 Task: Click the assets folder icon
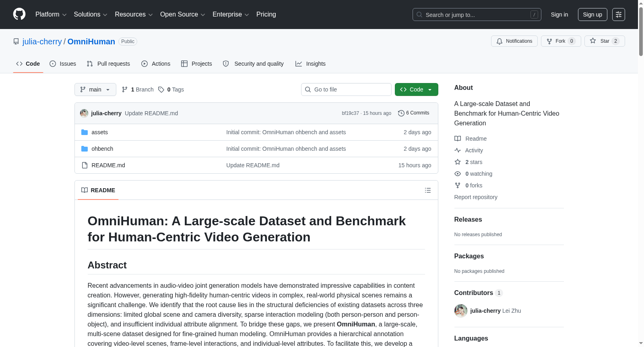(x=85, y=132)
